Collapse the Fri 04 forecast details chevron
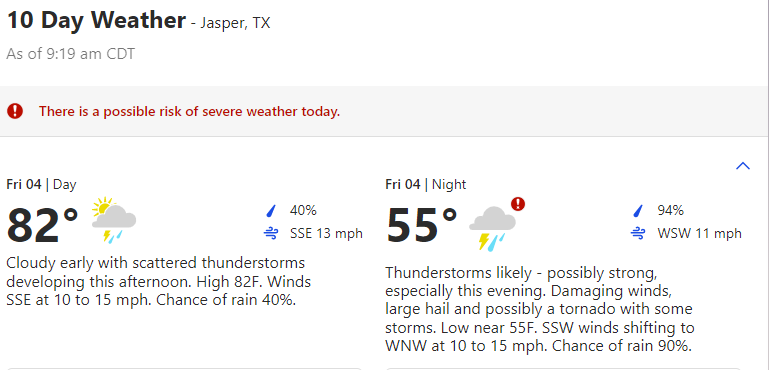Screen dimensions: 769x370 pyautogui.click(x=743, y=166)
